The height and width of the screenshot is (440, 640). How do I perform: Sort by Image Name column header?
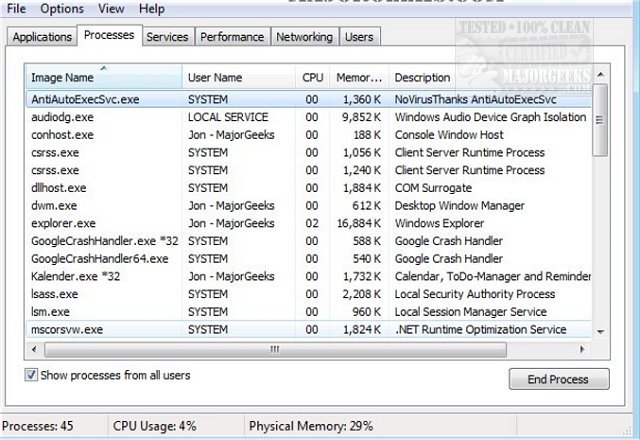pyautogui.click(x=104, y=77)
